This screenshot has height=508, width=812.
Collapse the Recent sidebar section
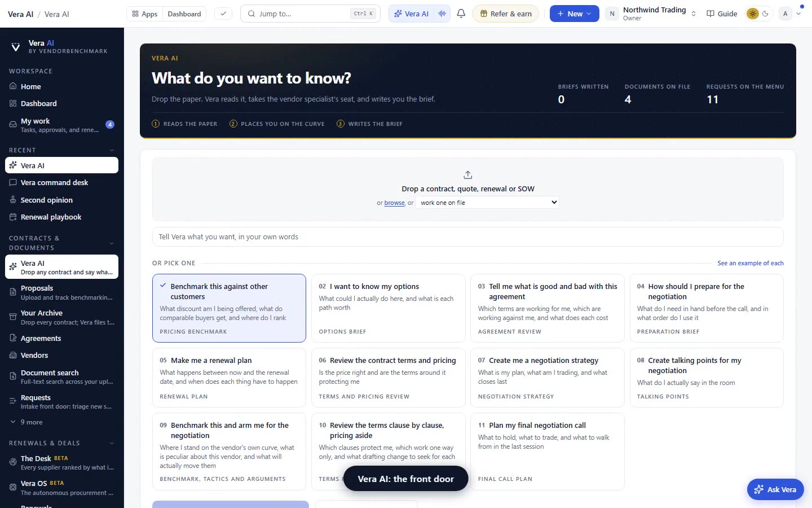pos(112,150)
